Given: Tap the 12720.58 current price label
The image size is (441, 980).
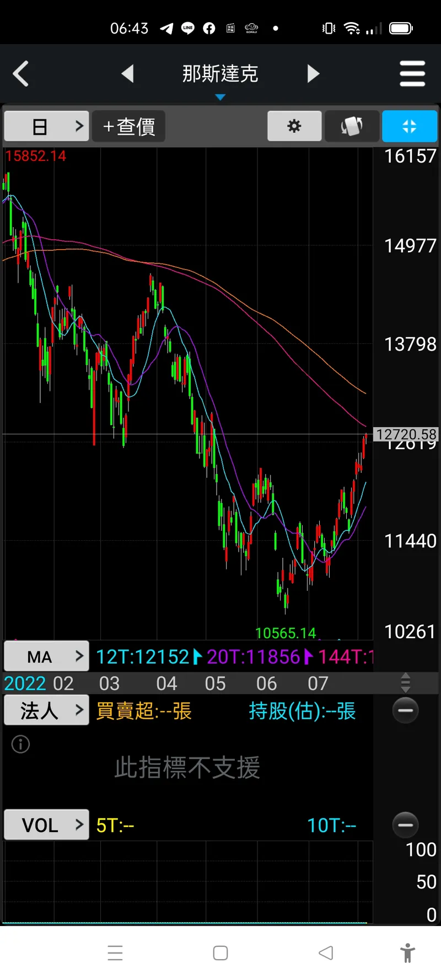Looking at the screenshot, I should [406, 434].
